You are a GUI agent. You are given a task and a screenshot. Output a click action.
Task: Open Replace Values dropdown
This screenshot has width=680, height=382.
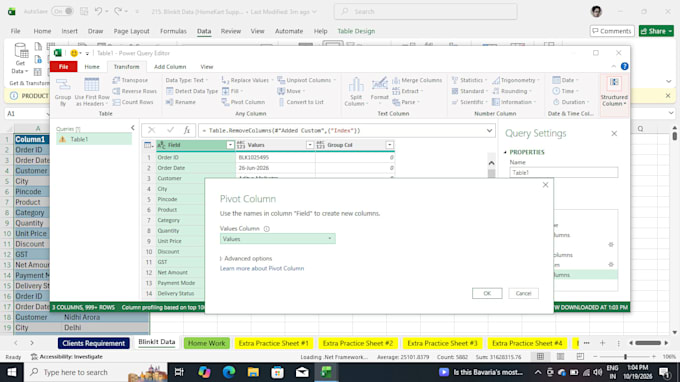click(x=247, y=80)
